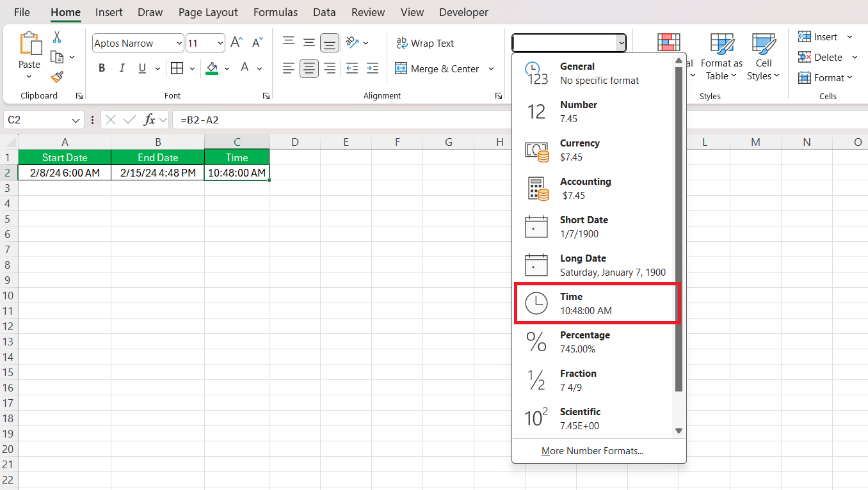The image size is (868, 490).
Task: Click the Align Right icon
Action: click(x=330, y=68)
